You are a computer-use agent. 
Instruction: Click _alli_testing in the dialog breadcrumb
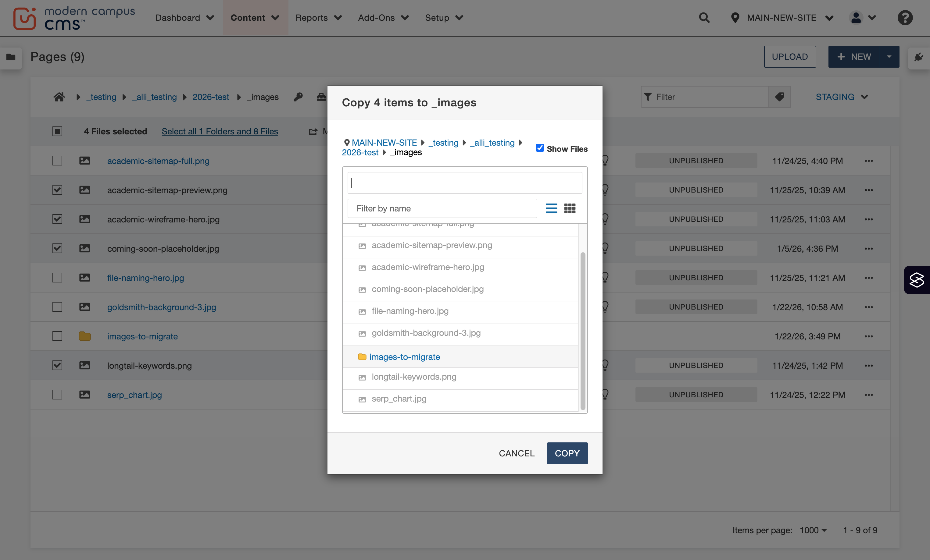point(492,143)
